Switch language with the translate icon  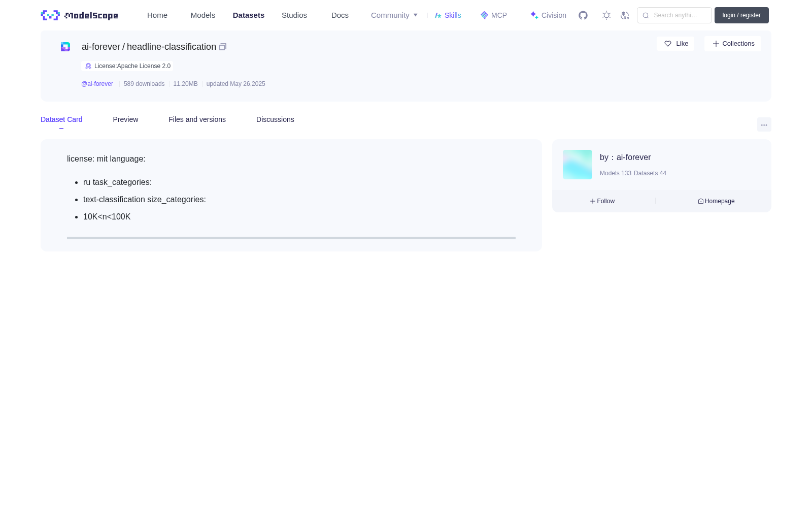(x=625, y=15)
